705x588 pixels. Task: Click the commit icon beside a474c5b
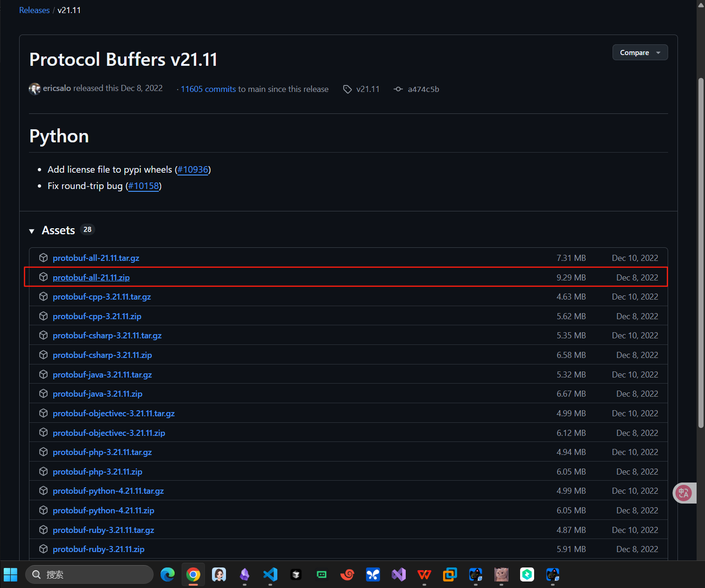(x=398, y=89)
